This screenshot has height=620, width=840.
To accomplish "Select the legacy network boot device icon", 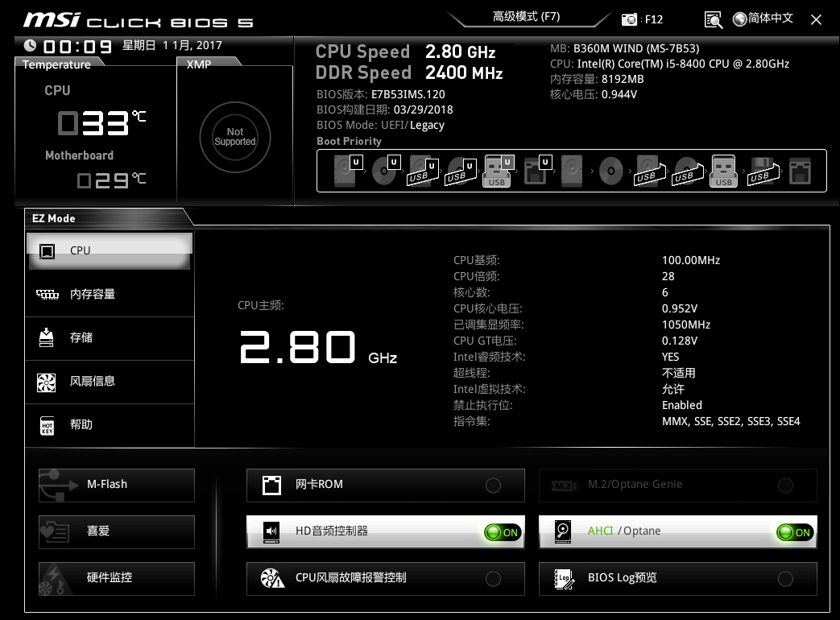I will 800,171.
